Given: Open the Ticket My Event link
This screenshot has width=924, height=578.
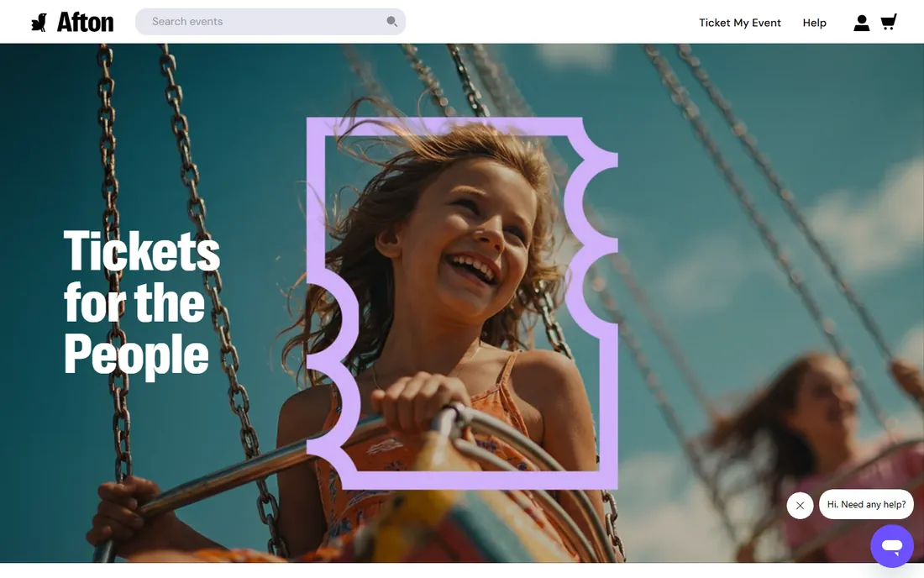Looking at the screenshot, I should click(x=739, y=23).
